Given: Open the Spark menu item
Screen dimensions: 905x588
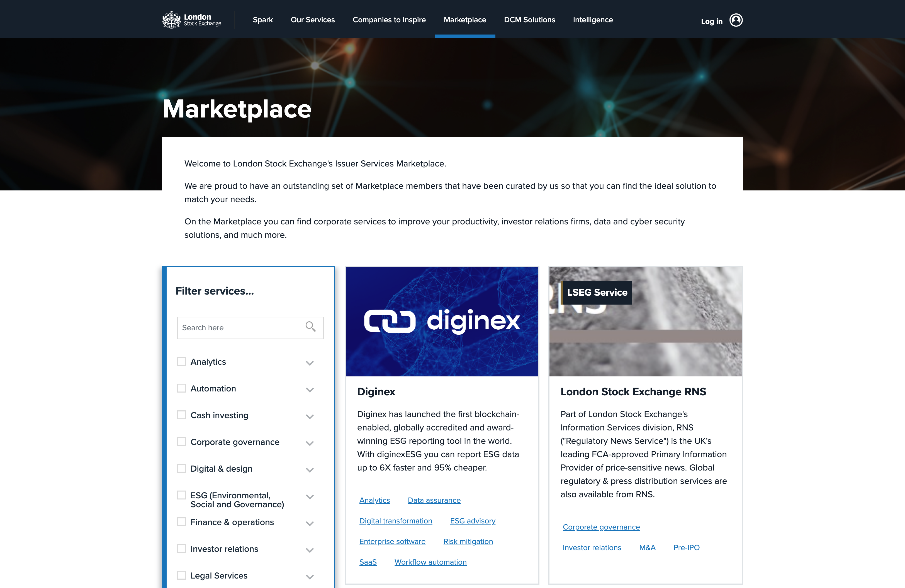Looking at the screenshot, I should tap(263, 20).
